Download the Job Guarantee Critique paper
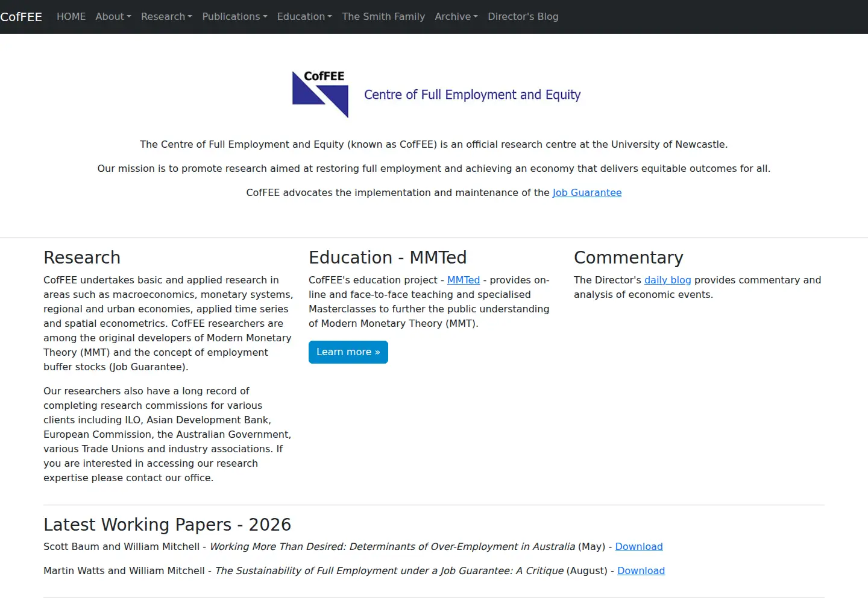The height and width of the screenshot is (603, 868). (x=641, y=571)
